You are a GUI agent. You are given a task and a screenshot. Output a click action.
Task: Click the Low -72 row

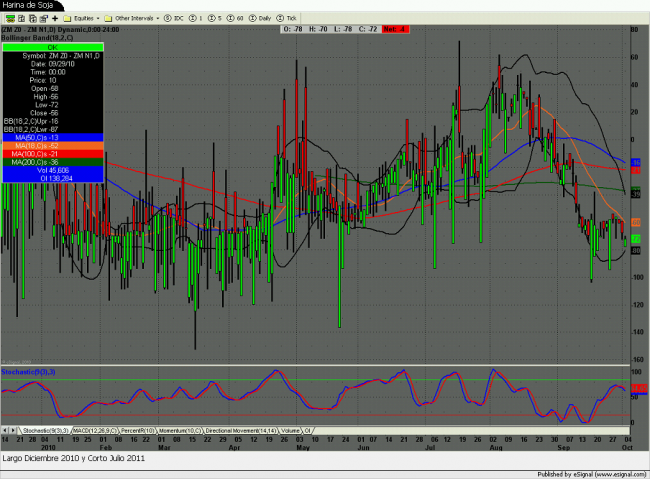53,105
